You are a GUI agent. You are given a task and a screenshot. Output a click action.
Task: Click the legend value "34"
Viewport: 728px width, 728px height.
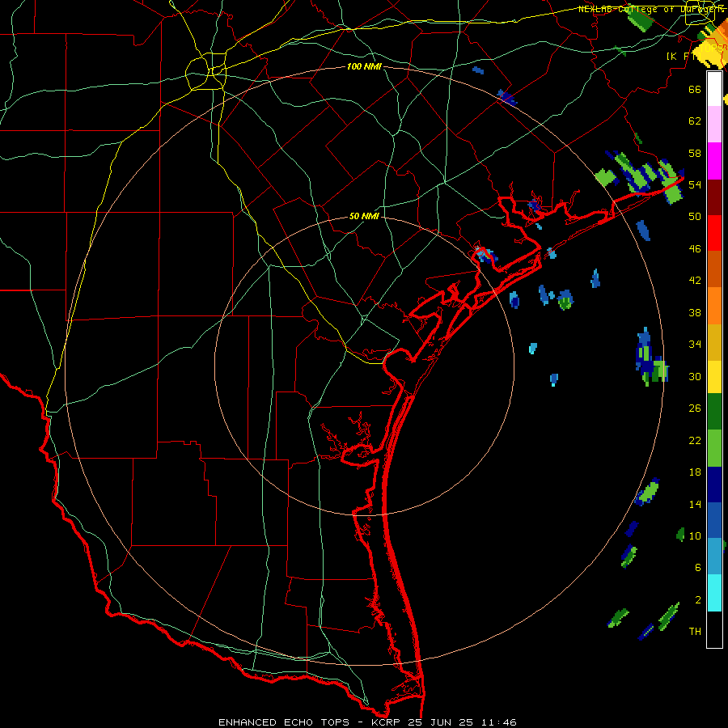695,345
